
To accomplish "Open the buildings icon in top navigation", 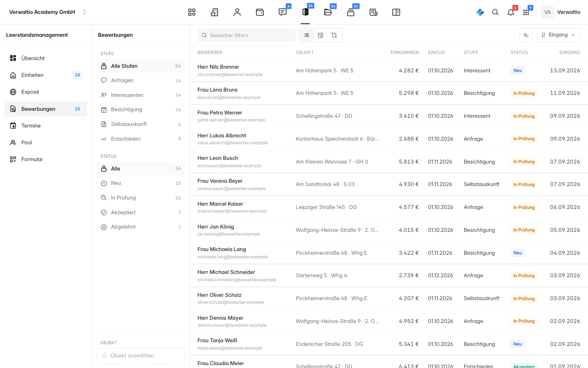I will point(214,12).
